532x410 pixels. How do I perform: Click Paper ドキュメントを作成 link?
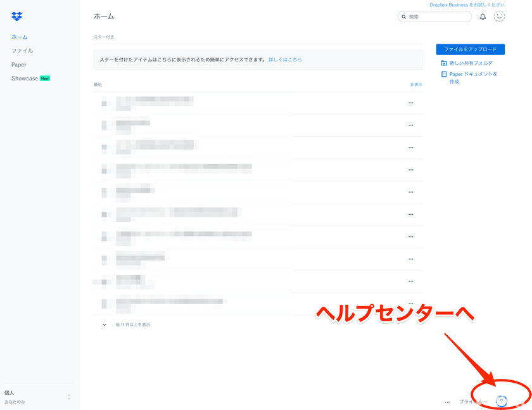click(473, 78)
